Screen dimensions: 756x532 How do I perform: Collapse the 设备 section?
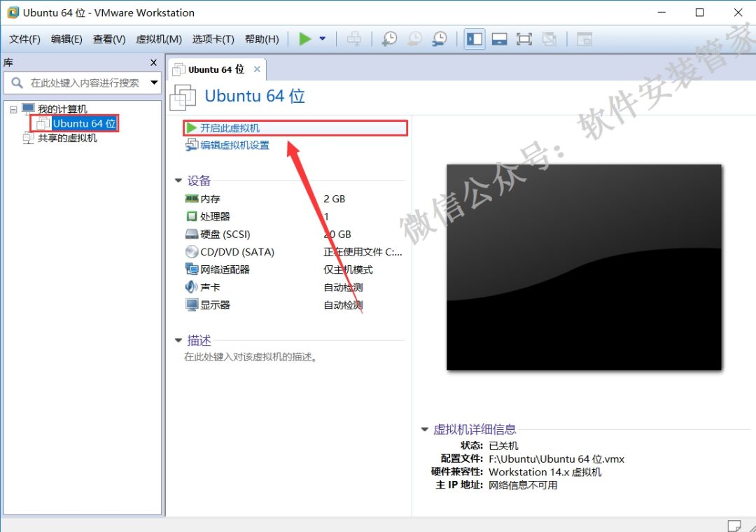(178, 181)
